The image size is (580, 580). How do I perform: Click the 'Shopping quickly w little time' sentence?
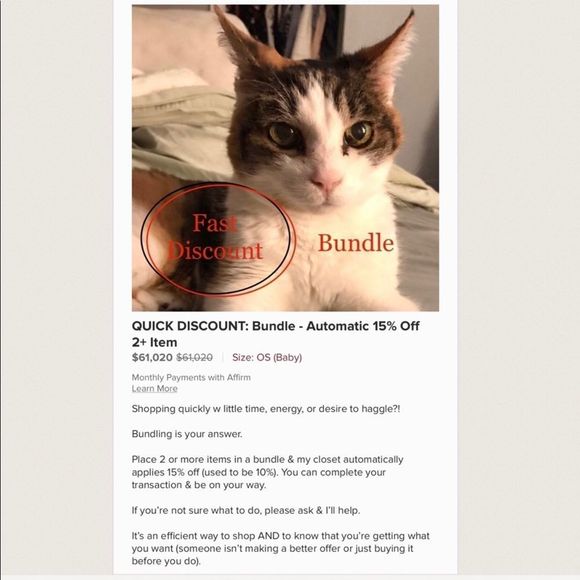pos(266,409)
